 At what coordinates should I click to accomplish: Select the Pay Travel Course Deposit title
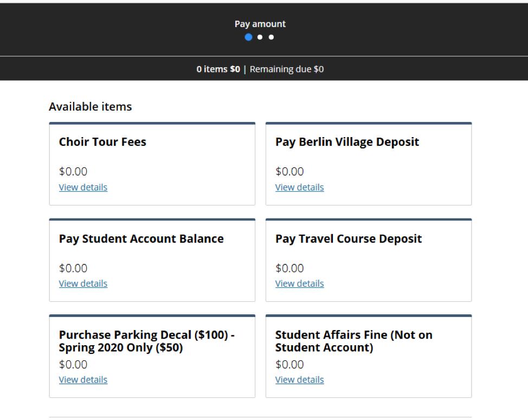349,238
